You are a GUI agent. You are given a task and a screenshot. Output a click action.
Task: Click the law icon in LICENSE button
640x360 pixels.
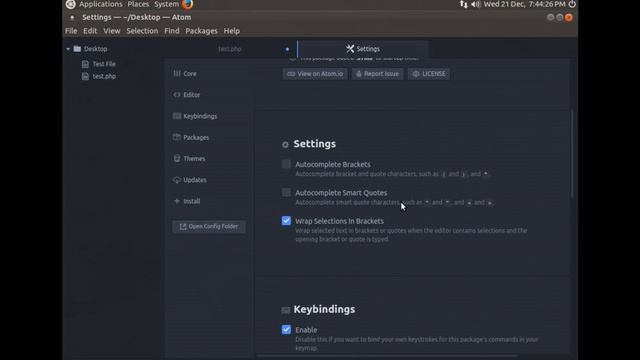tap(416, 74)
